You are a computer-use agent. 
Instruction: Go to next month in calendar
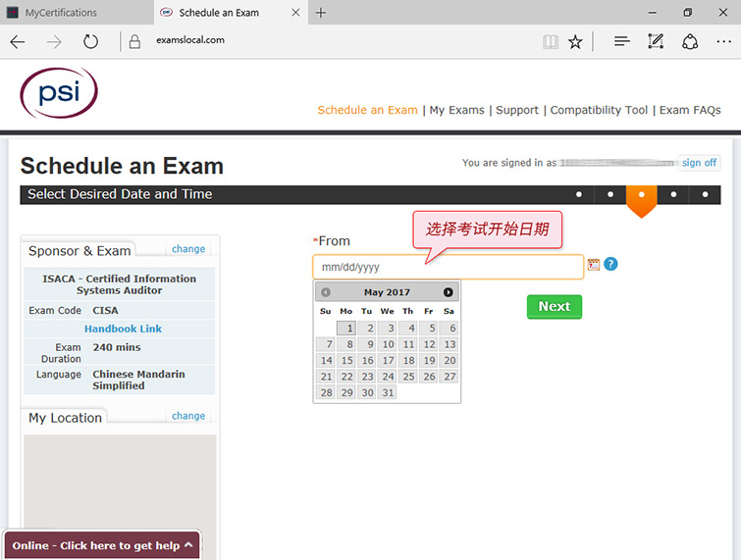(x=448, y=292)
